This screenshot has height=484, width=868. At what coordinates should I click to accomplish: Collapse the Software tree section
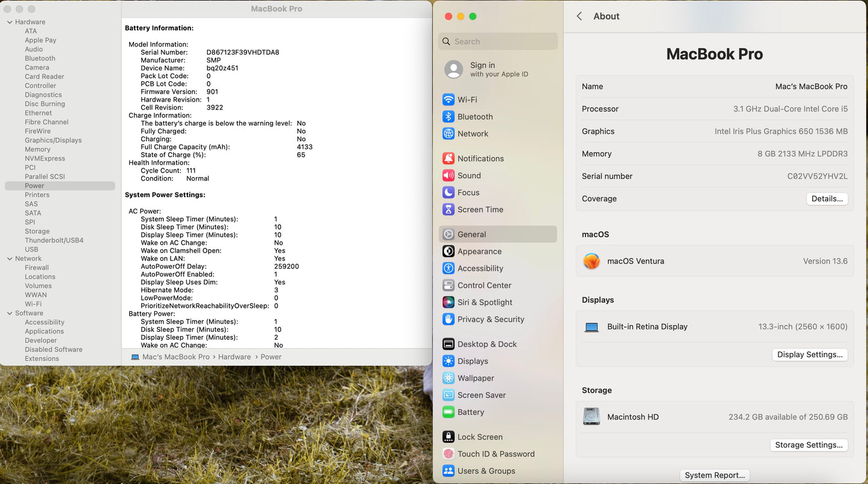point(10,313)
